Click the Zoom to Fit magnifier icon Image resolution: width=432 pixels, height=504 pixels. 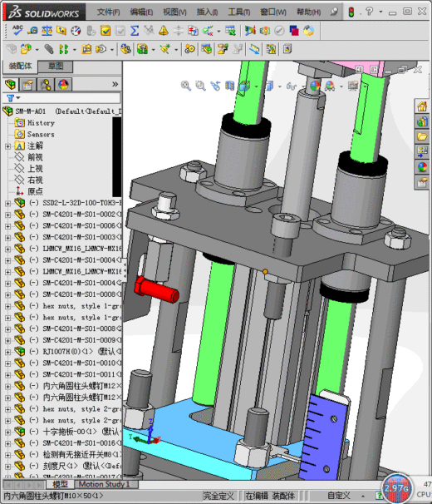[185, 86]
